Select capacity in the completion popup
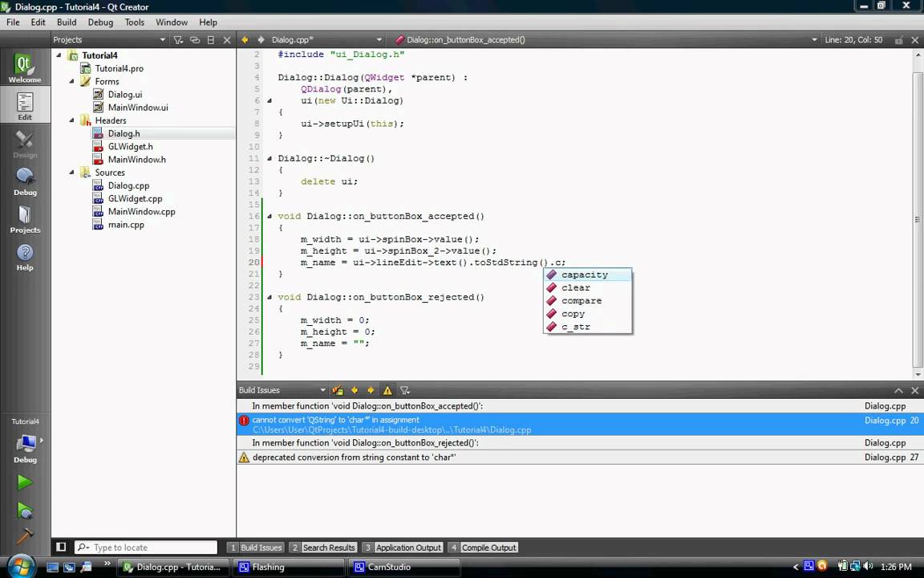The height and width of the screenshot is (578, 924). point(587,275)
